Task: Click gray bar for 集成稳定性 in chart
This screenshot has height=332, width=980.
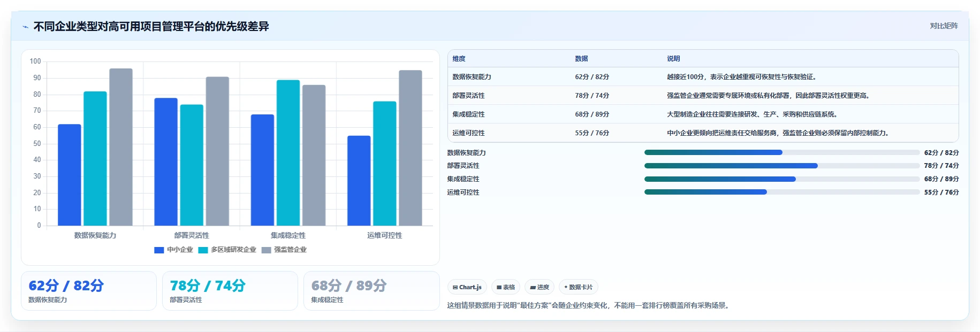Action: coord(314,155)
